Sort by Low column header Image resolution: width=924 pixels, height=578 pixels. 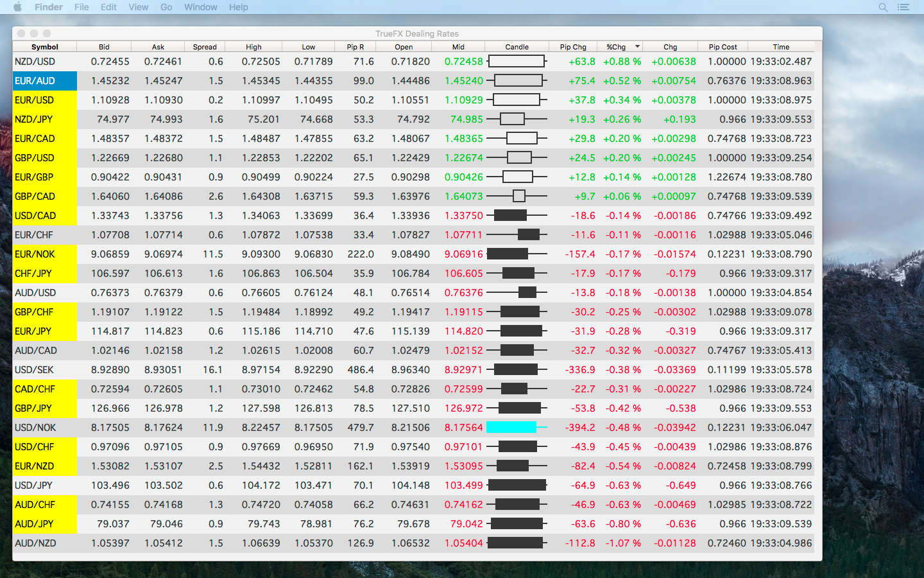click(309, 47)
